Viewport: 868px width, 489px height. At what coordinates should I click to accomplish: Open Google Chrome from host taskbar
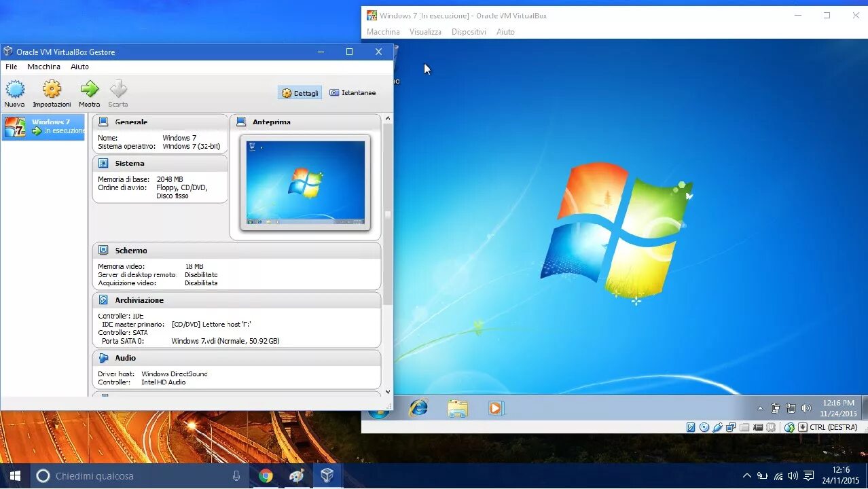tap(266, 476)
